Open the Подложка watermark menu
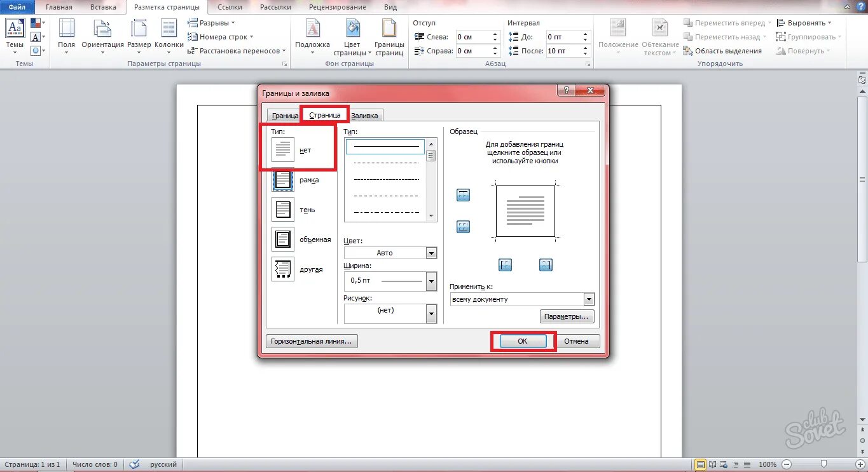 pos(312,37)
